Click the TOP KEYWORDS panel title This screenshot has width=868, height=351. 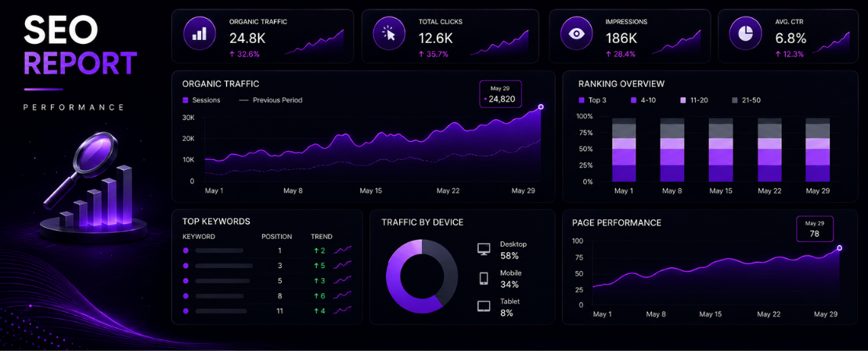[217, 221]
